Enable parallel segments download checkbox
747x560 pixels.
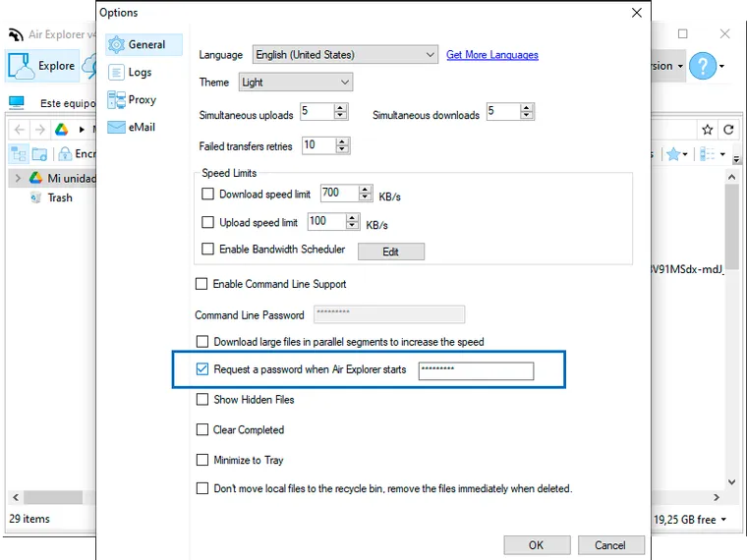(x=202, y=342)
